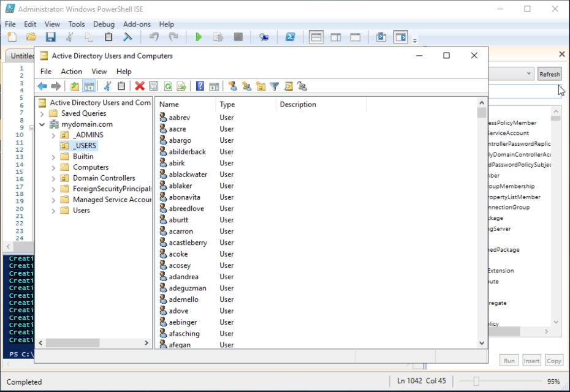Click Export List icon in AD toolbar
The width and height of the screenshot is (570, 392).
click(181, 86)
